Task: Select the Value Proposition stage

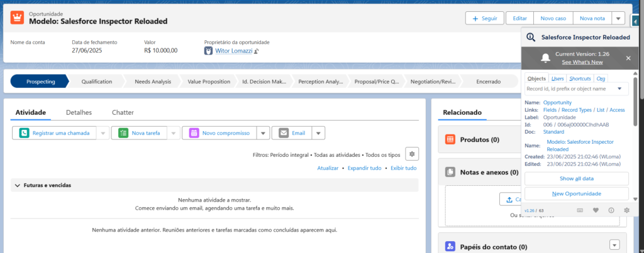Action: tap(209, 82)
